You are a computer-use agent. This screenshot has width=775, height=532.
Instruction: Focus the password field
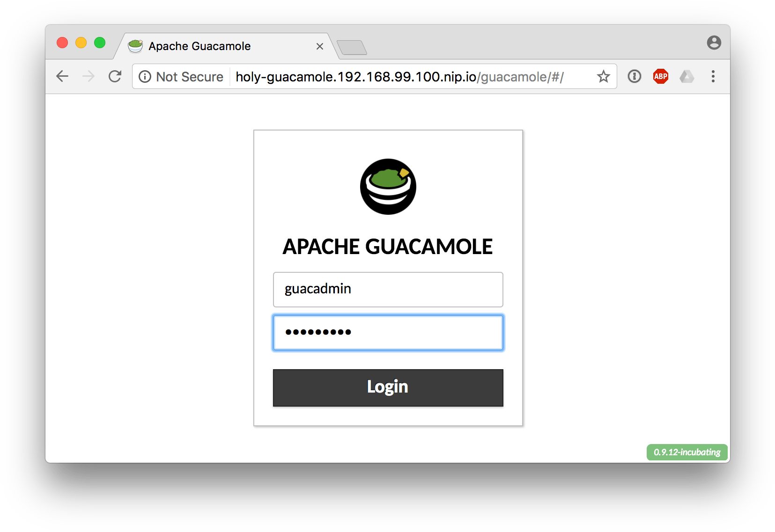(x=388, y=333)
